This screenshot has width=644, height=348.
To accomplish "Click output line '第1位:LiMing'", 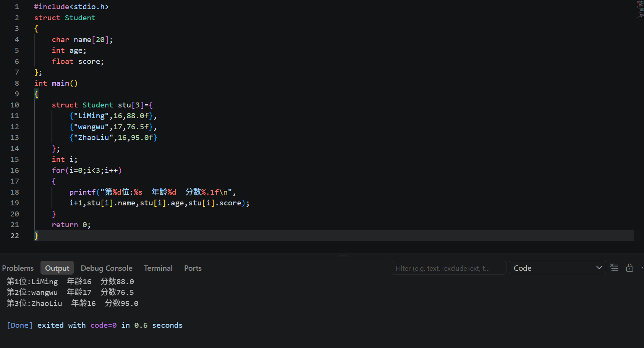I will (x=70, y=281).
